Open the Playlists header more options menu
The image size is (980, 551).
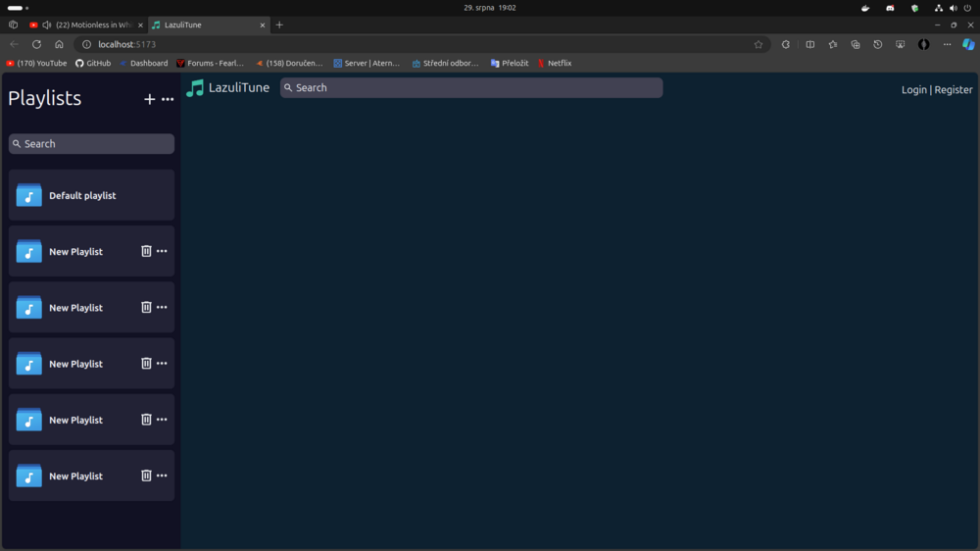[168, 99]
